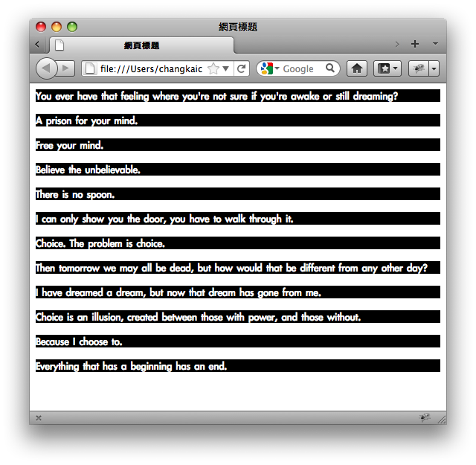Viewport: 476px width, 465px height.
Task: Bookmark this page with the star icon
Action: coord(213,68)
